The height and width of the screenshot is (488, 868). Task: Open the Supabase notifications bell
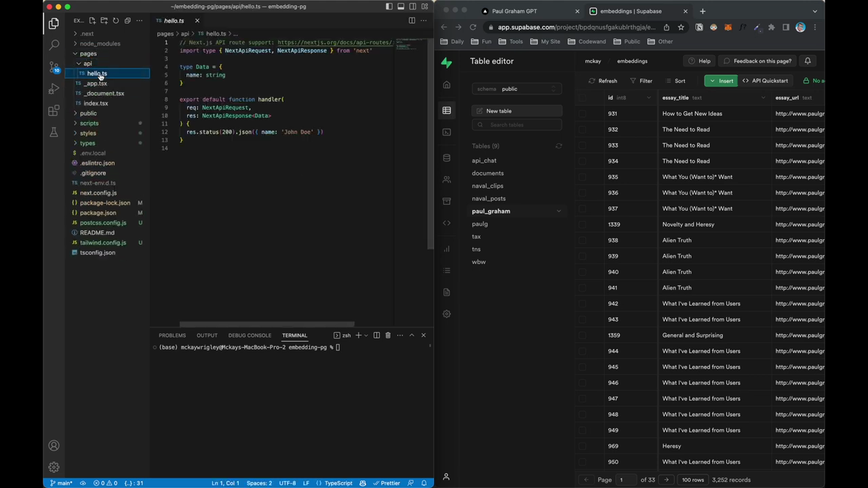808,61
